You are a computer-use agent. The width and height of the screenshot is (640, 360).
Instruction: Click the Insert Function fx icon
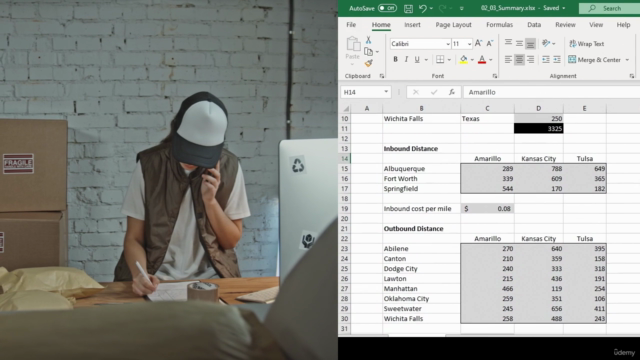452,92
